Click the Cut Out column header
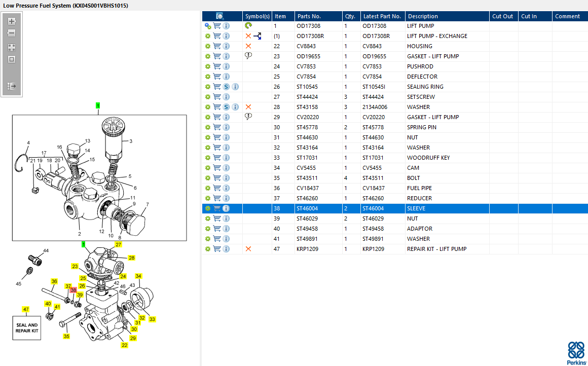The image size is (588, 366). [504, 16]
